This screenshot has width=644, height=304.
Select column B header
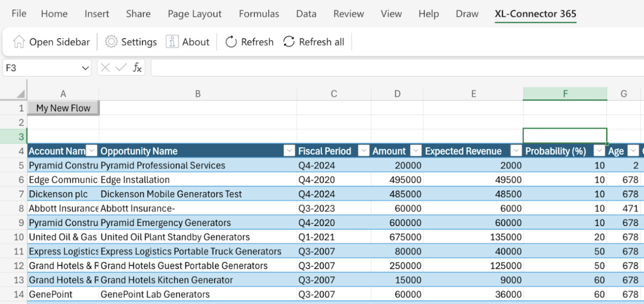click(x=198, y=94)
